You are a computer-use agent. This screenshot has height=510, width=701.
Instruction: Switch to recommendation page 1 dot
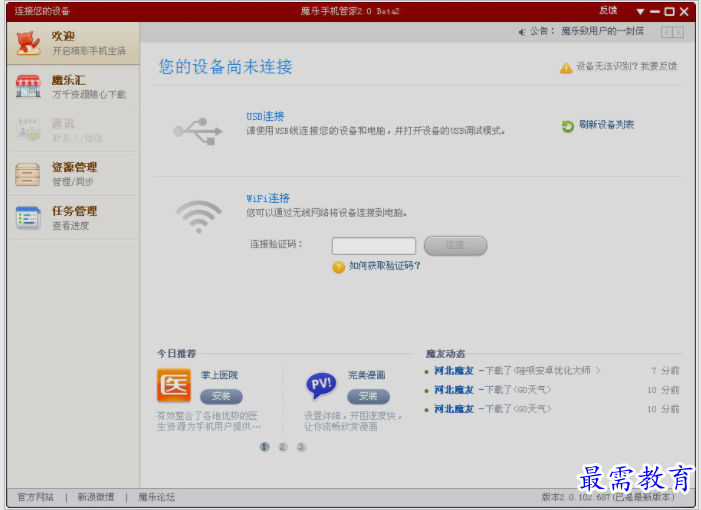click(x=265, y=447)
